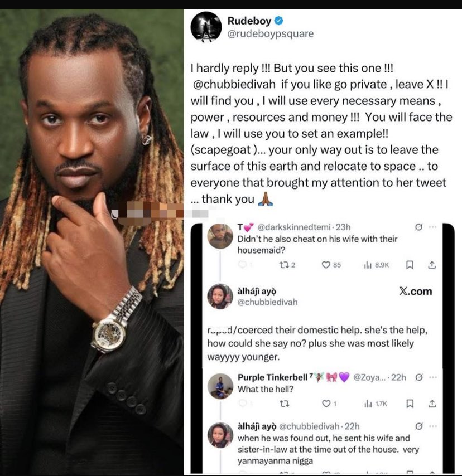Viewport: 462px width, 476px height.
Task: Open more options on darkskinnedtemi's tweet
Action: tap(432, 227)
